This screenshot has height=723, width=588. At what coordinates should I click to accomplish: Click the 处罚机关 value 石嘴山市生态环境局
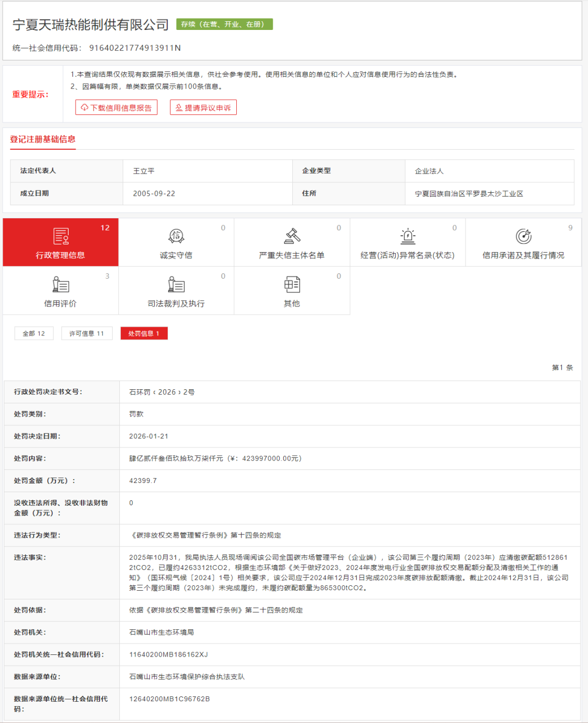tap(162, 632)
